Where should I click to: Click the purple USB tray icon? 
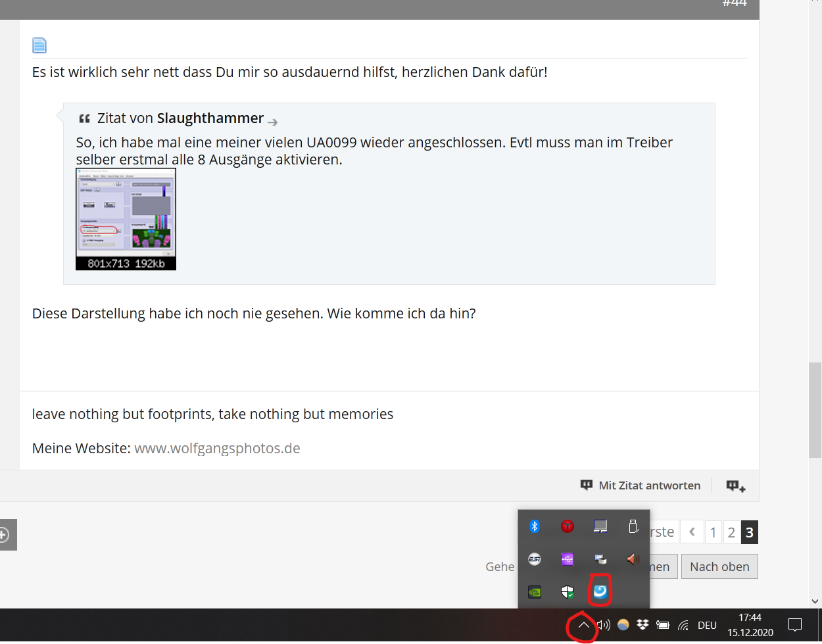[x=568, y=559]
